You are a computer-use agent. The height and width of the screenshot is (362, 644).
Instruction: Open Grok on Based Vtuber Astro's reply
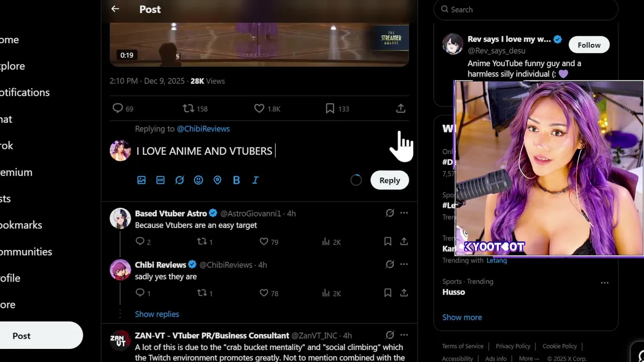(389, 213)
